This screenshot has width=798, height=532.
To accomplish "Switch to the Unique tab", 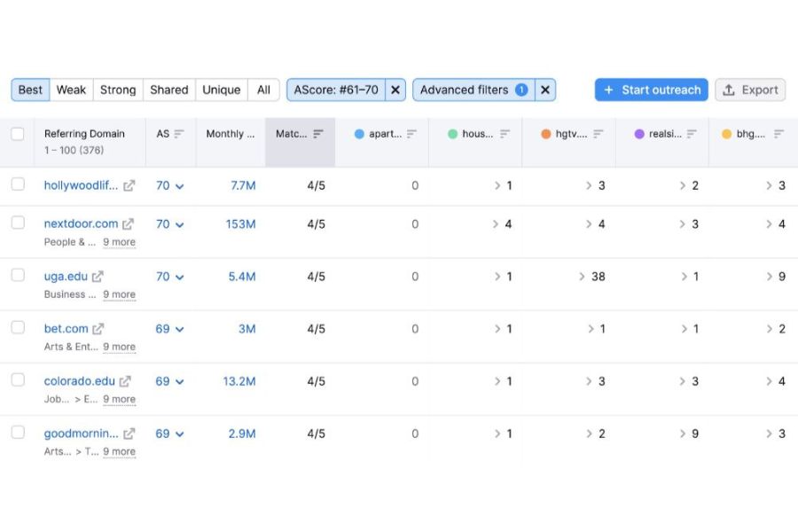I will pyautogui.click(x=222, y=90).
